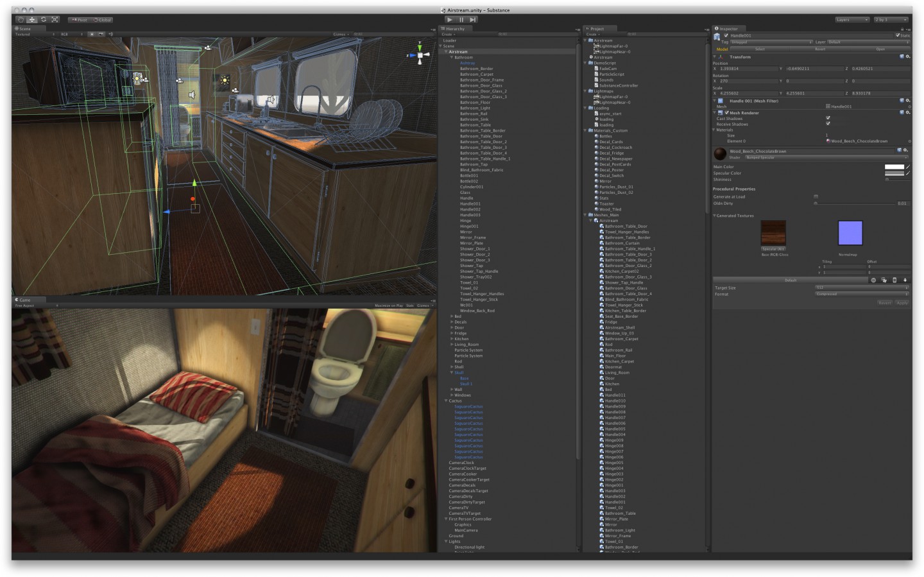
Task: Switch to the Game tab
Action: (x=24, y=300)
